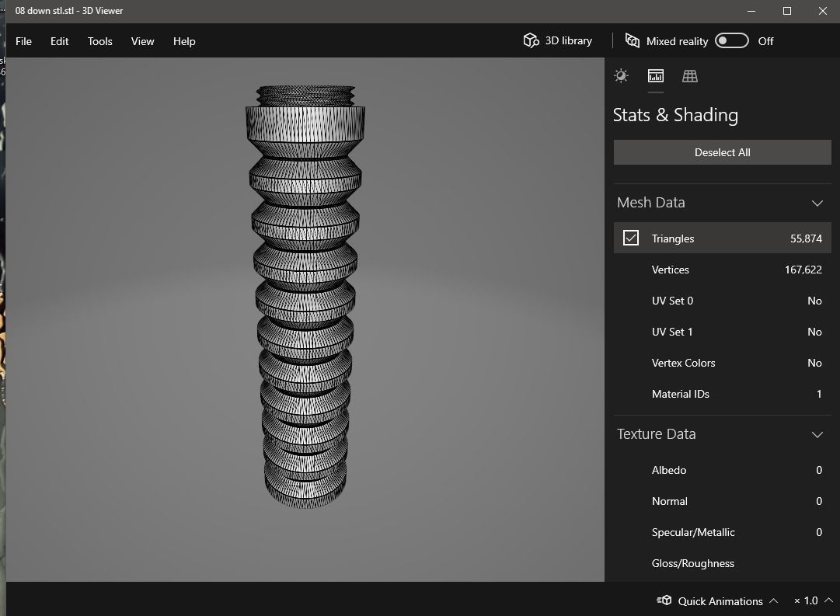Minimize the 3D Viewer window
Screen dimensions: 840x616
click(x=751, y=11)
